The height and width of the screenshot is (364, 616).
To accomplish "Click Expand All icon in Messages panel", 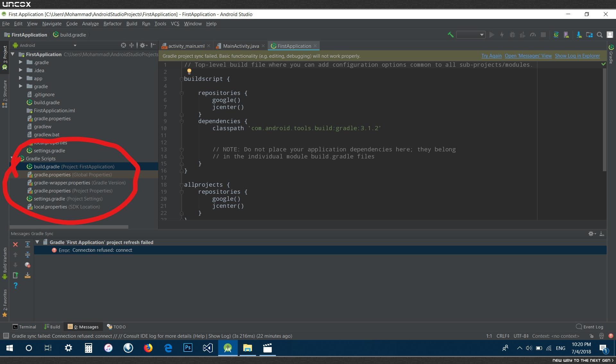I will tap(28, 244).
